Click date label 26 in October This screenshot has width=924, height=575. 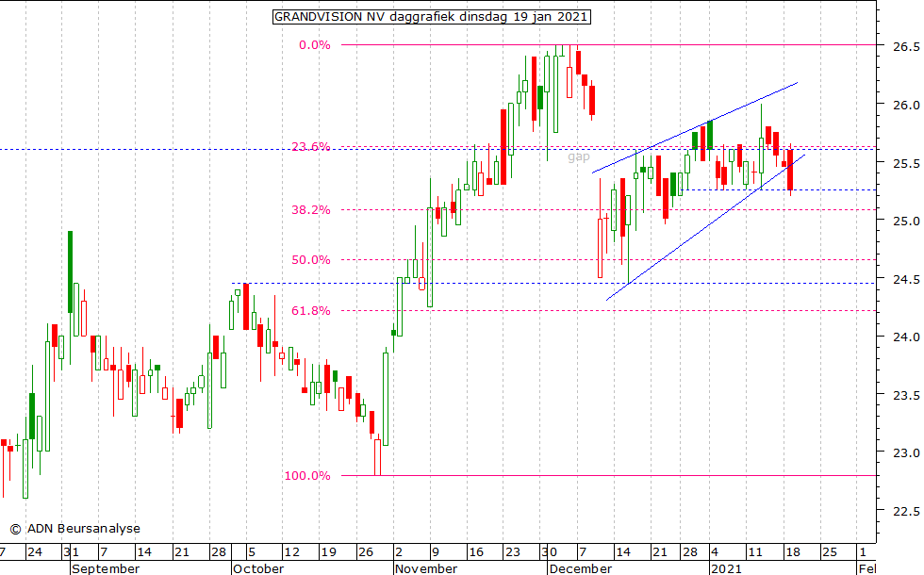366,552
